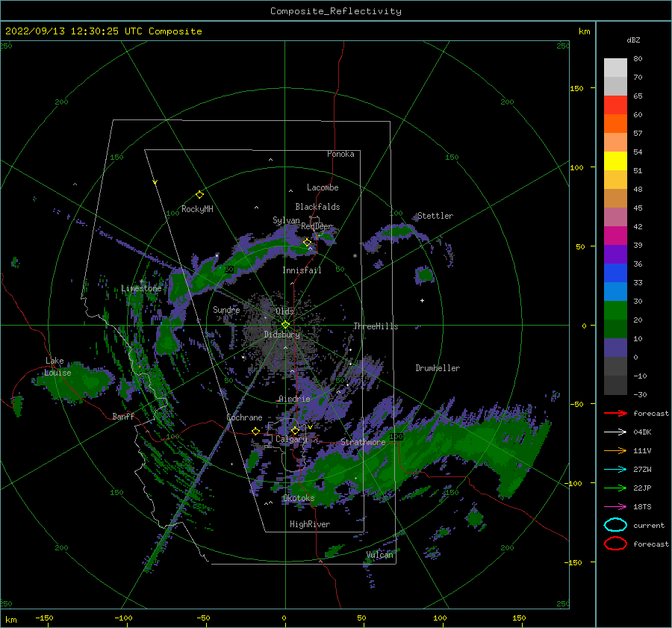This screenshot has height=628, width=672.
Task: Click the Ponoka city label
Action: [x=340, y=154]
